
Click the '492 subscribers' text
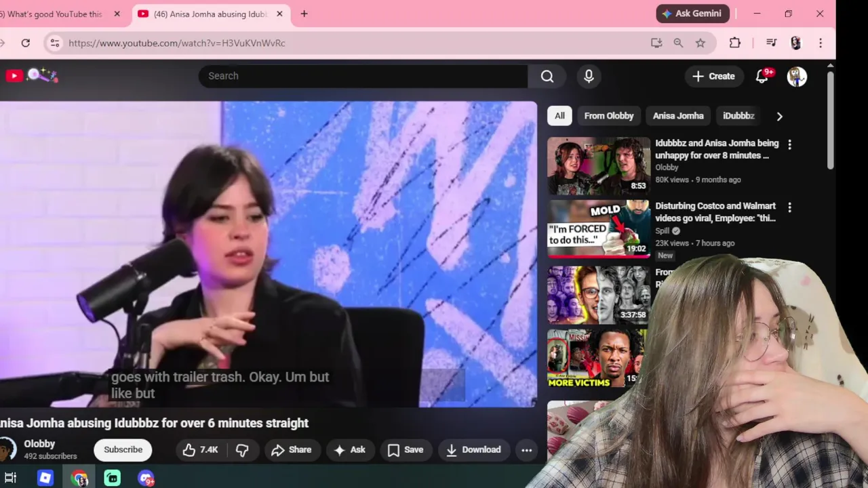(50, 456)
